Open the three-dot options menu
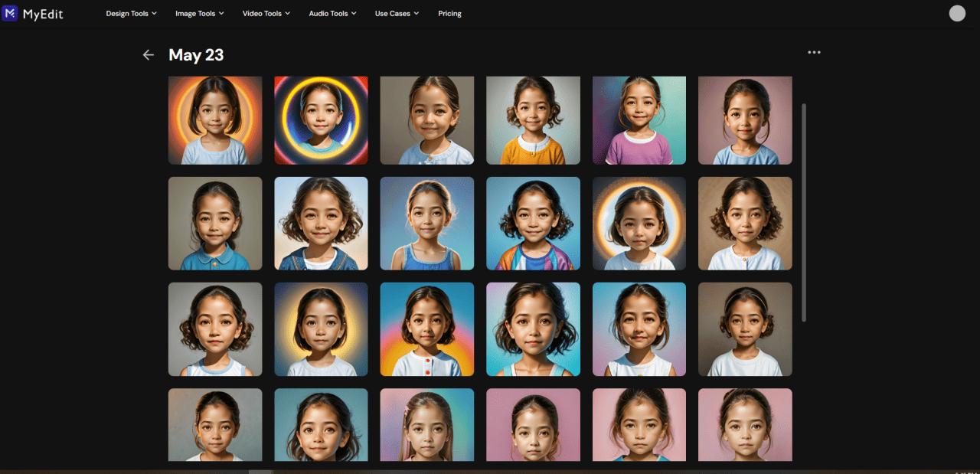This screenshot has height=474, width=980. pyautogui.click(x=814, y=51)
